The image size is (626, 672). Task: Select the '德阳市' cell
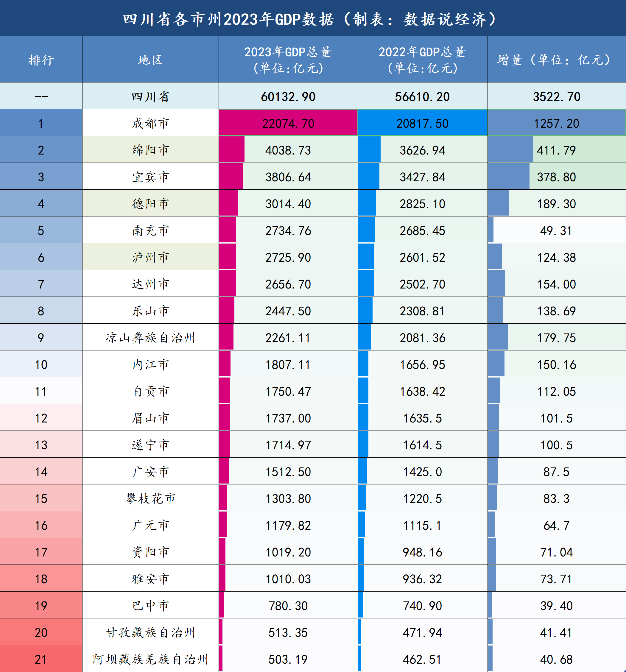pyautogui.click(x=150, y=203)
